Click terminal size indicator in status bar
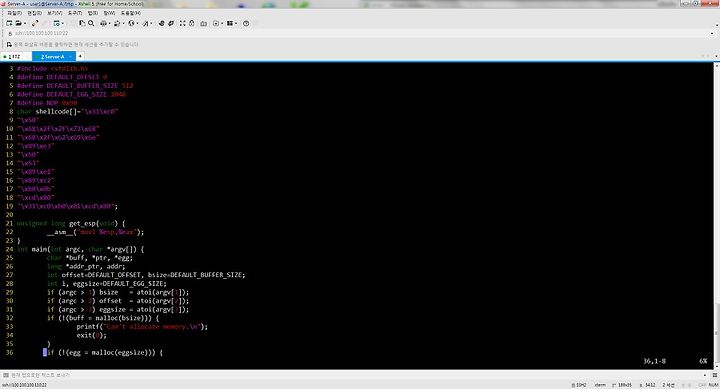Screen dimensions: 720x389 click(x=622, y=385)
